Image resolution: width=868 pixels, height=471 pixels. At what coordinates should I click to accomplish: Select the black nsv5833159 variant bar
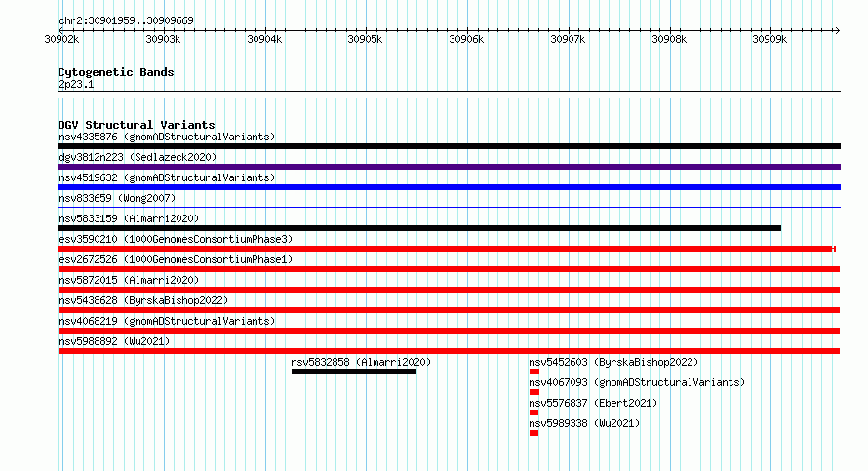(419, 228)
